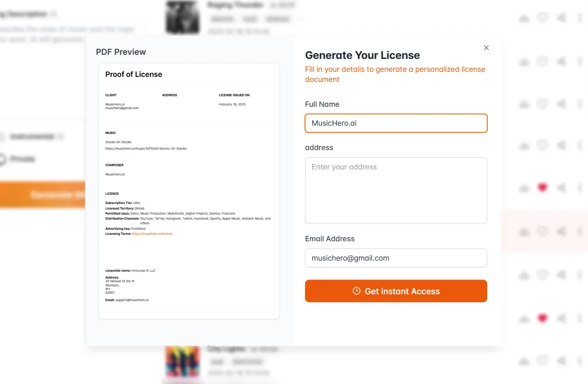Screen dimensions: 588x384
Task: Open the three-dot menu for Raging Thunder
Action: [x=579, y=17]
